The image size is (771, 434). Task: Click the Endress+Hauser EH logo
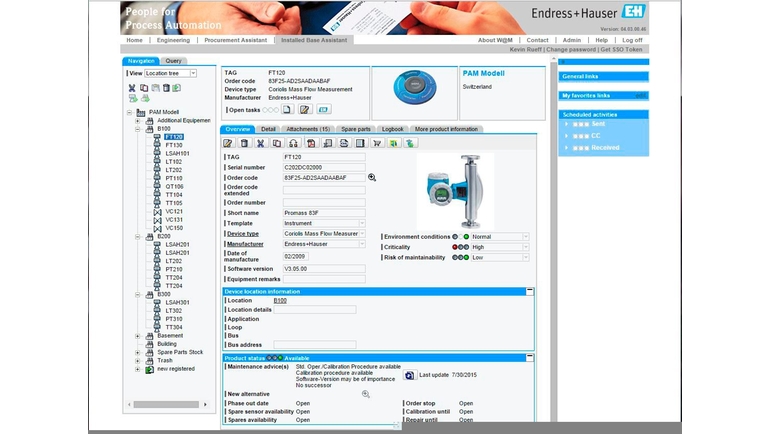(633, 11)
